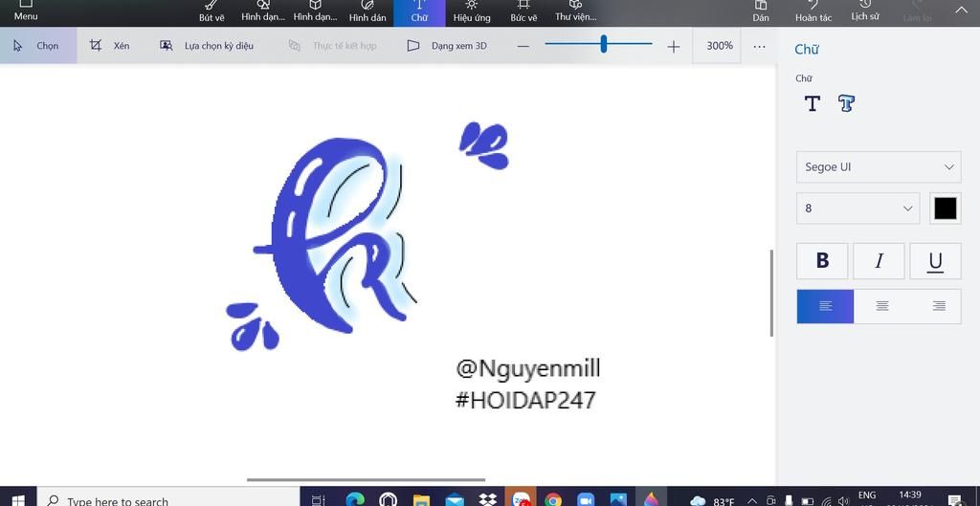The width and height of the screenshot is (980, 506).
Task: Open the black text color swatch
Action: coord(945,208)
